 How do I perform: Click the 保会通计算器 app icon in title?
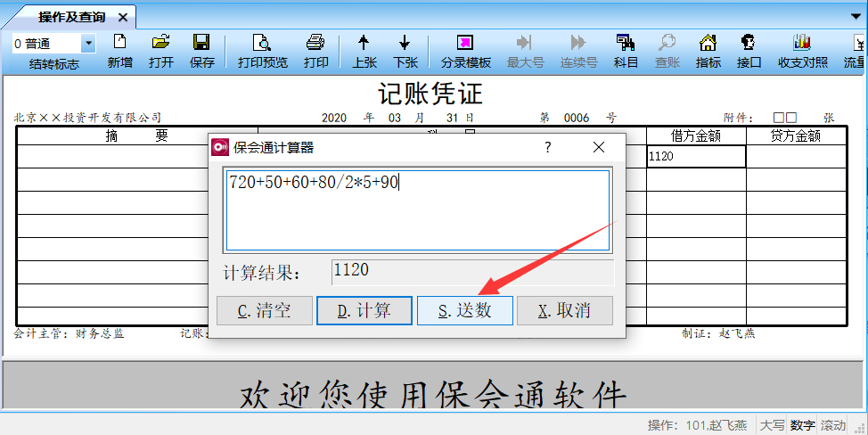(x=220, y=147)
